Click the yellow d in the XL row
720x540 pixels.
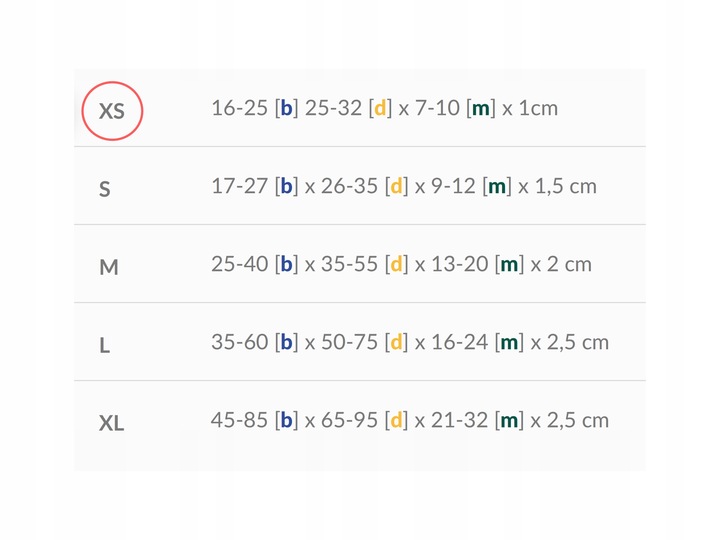tap(397, 420)
